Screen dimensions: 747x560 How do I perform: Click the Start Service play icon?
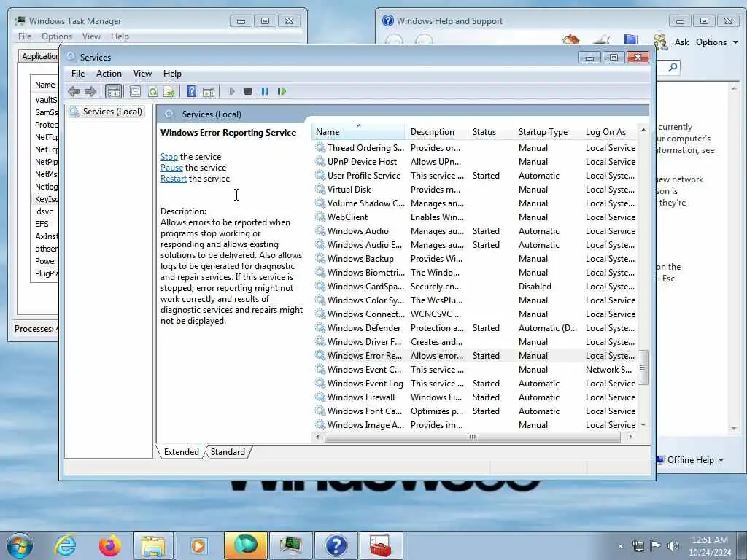click(232, 91)
